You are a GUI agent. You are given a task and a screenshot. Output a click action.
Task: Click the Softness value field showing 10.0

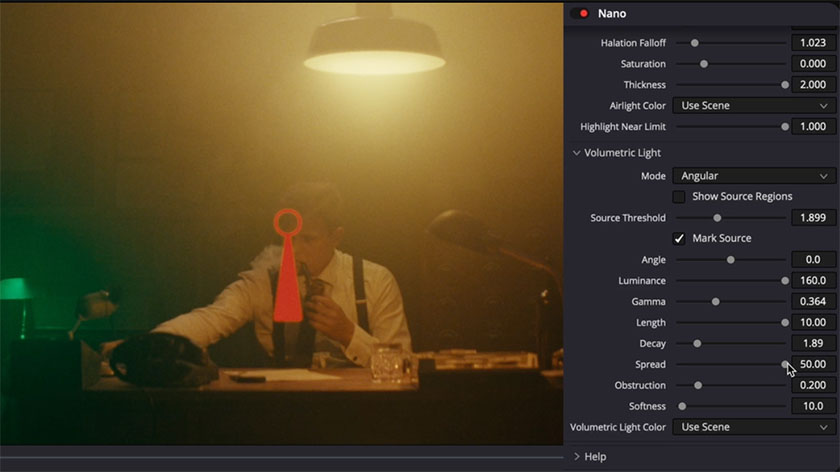813,406
